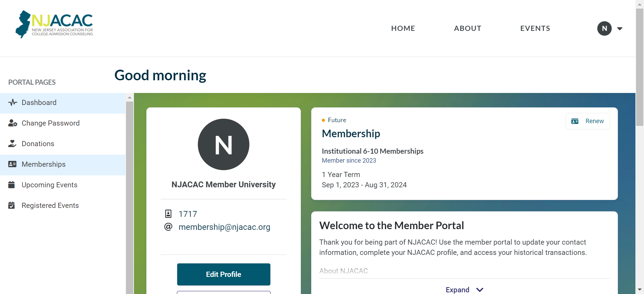Click the member ID badge icon
This screenshot has width=644, height=294.
168,214
